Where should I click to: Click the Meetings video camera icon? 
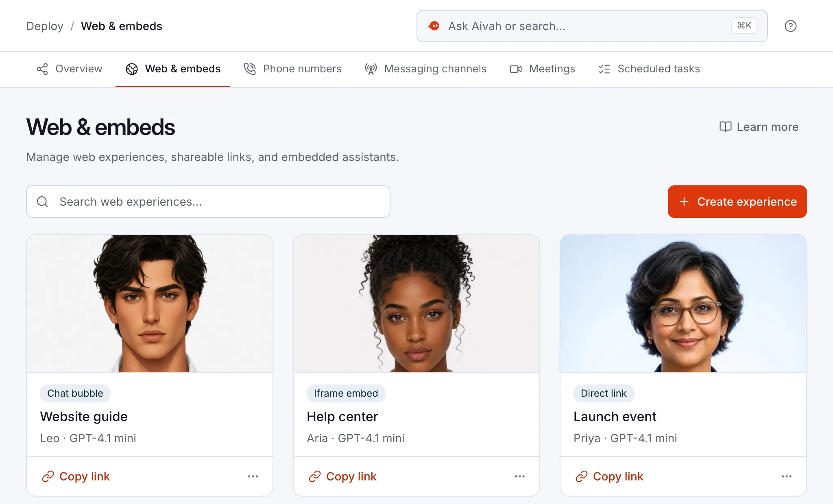(x=516, y=69)
